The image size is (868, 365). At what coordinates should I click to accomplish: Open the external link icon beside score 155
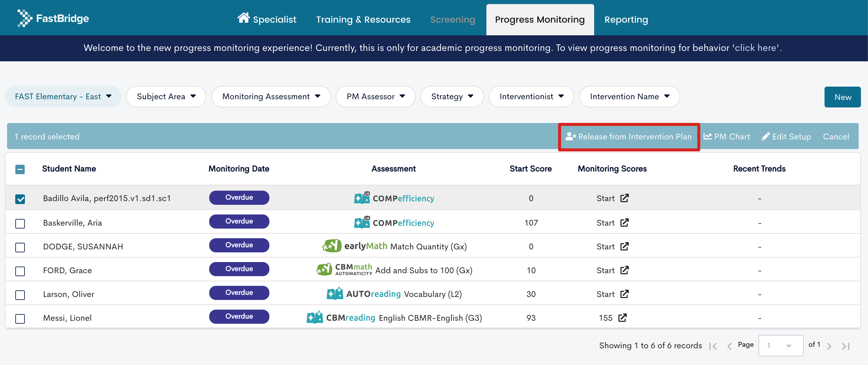[622, 317]
